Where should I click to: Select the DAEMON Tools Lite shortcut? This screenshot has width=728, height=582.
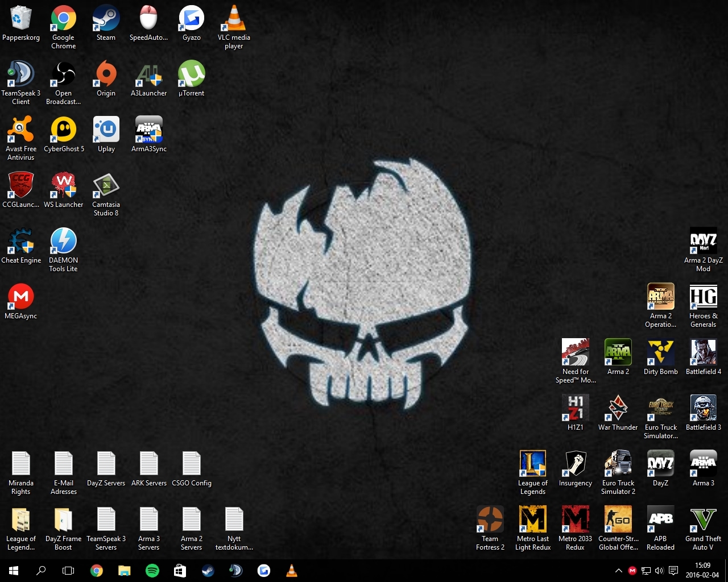tap(64, 250)
